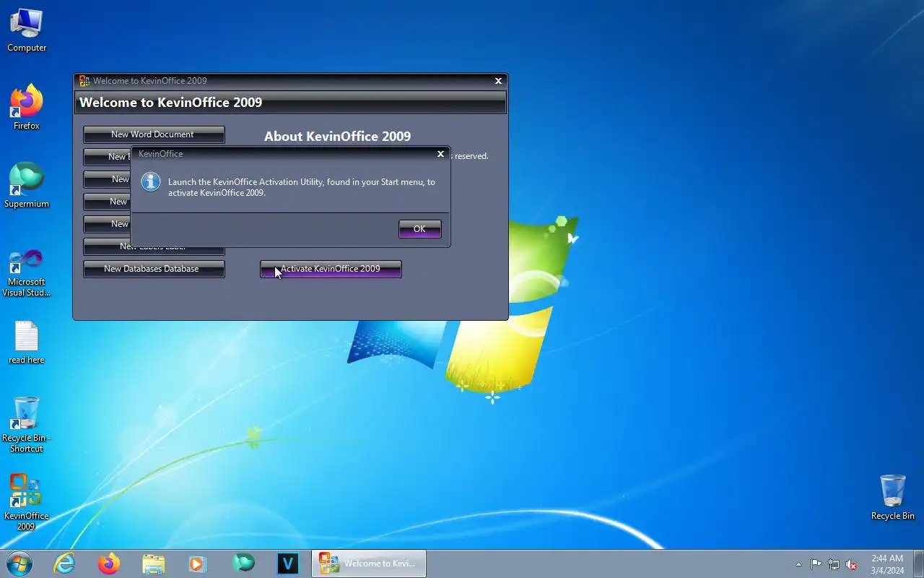Create a New Word Document
The width and height of the screenshot is (924, 578).
[x=154, y=134]
